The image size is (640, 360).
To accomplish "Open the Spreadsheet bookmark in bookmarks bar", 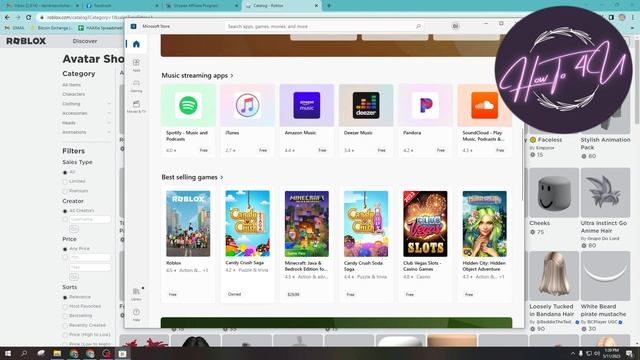I will [100, 28].
